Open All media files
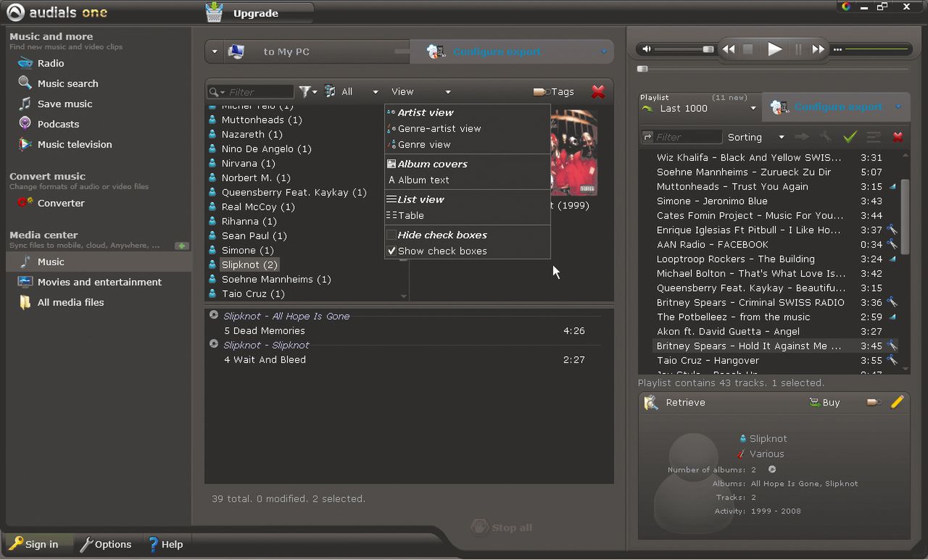928x560 pixels. pos(70,302)
